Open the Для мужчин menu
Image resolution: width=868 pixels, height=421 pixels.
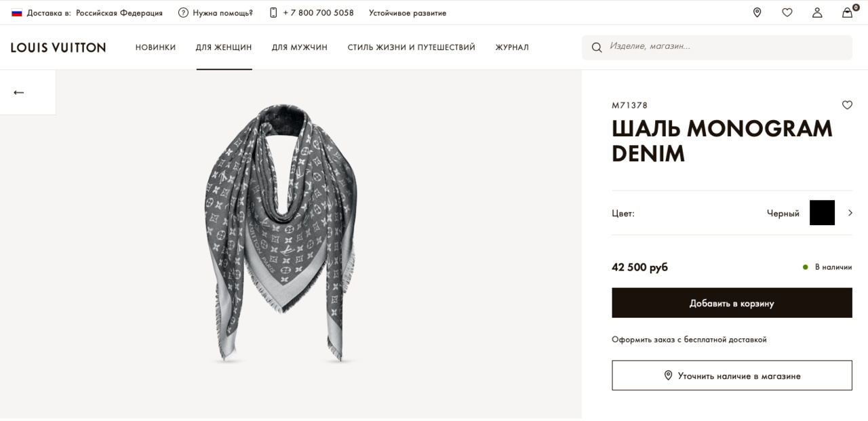tap(300, 47)
